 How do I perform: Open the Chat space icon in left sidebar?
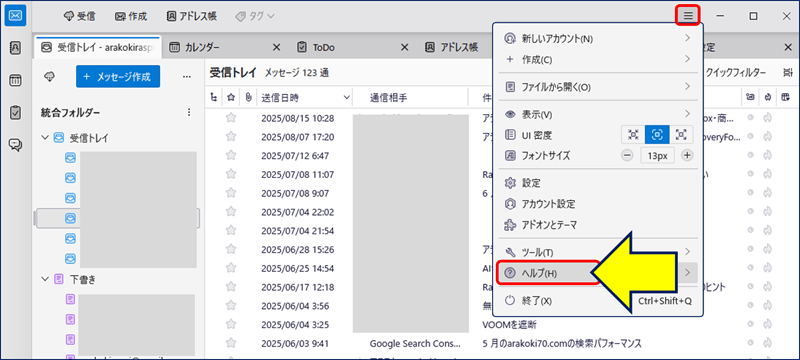(x=15, y=145)
